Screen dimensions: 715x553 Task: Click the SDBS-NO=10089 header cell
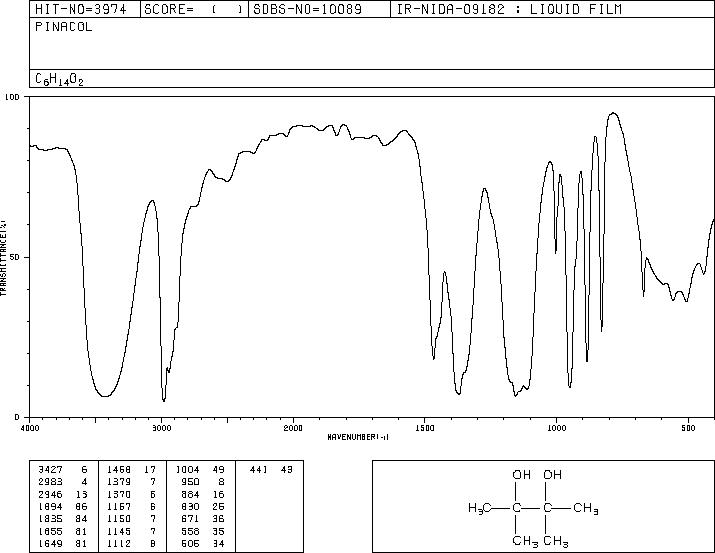pyautogui.click(x=319, y=9)
